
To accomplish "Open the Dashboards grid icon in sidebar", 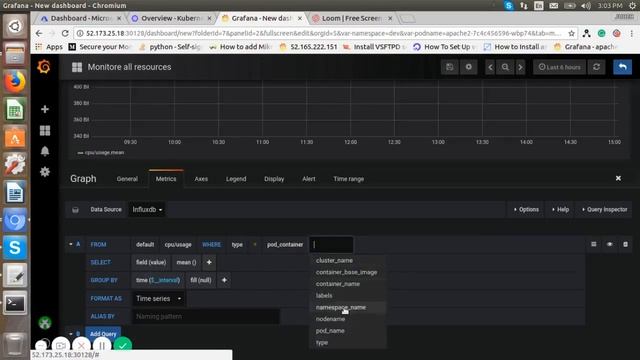I will 45,131.
